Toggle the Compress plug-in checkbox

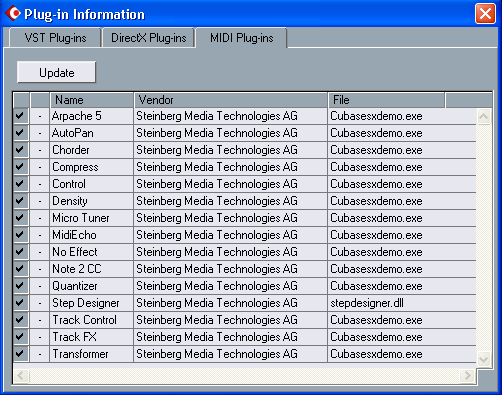pyautogui.click(x=21, y=167)
